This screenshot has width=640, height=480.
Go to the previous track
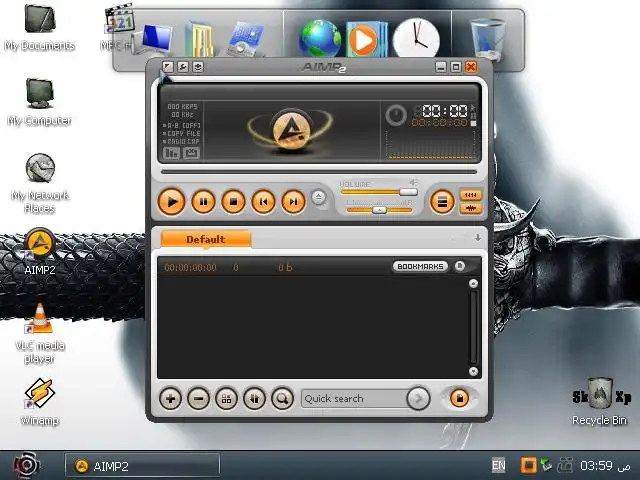(263, 201)
